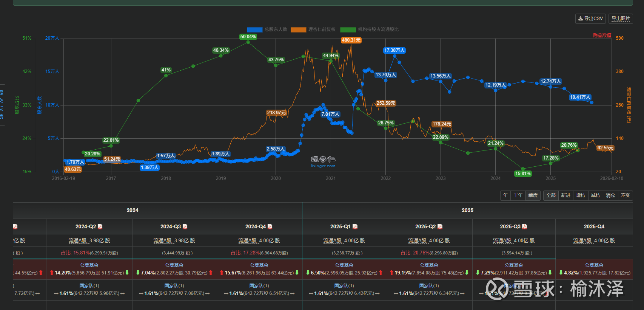Click the orange 理杏仁前复权 legend swatch
The width and height of the screenshot is (644, 310).
click(298, 29)
